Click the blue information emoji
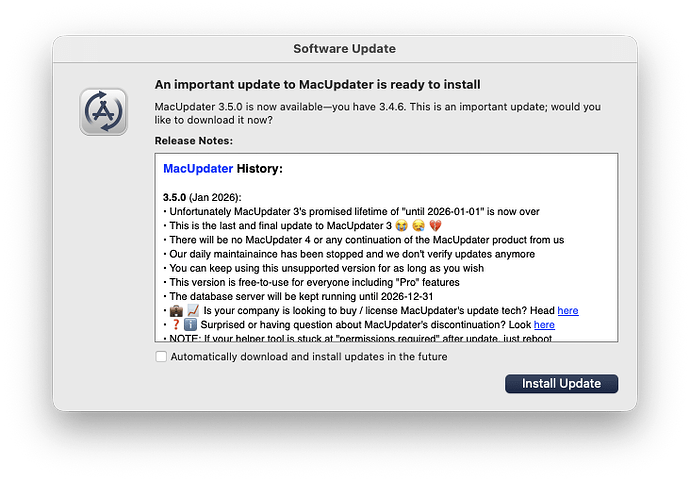This screenshot has width=690, height=480. pyautogui.click(x=190, y=325)
